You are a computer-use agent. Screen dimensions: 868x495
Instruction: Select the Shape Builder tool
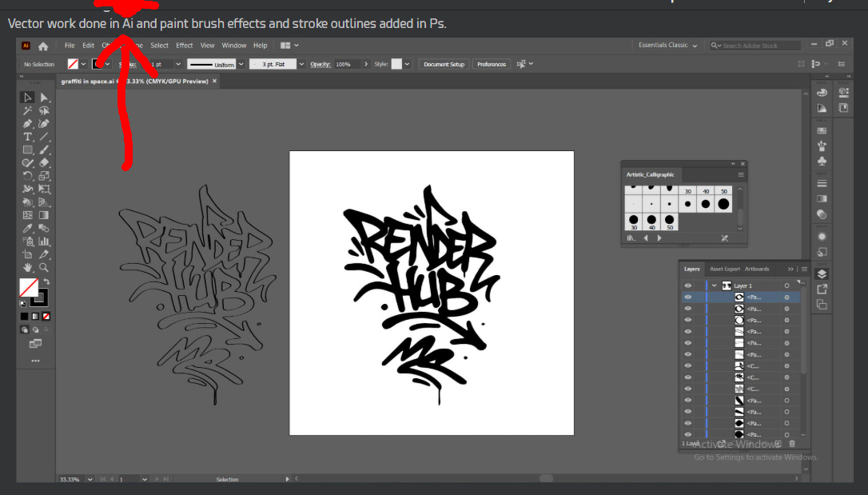[x=27, y=202]
